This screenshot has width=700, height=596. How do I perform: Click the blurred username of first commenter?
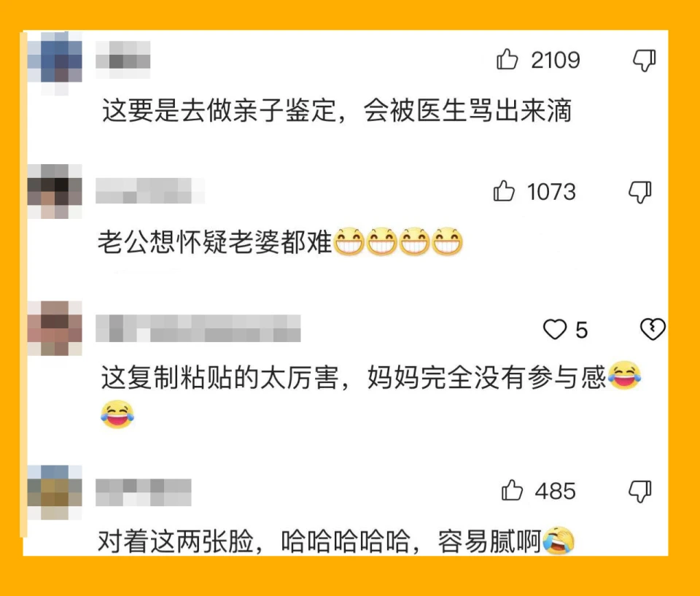122,60
